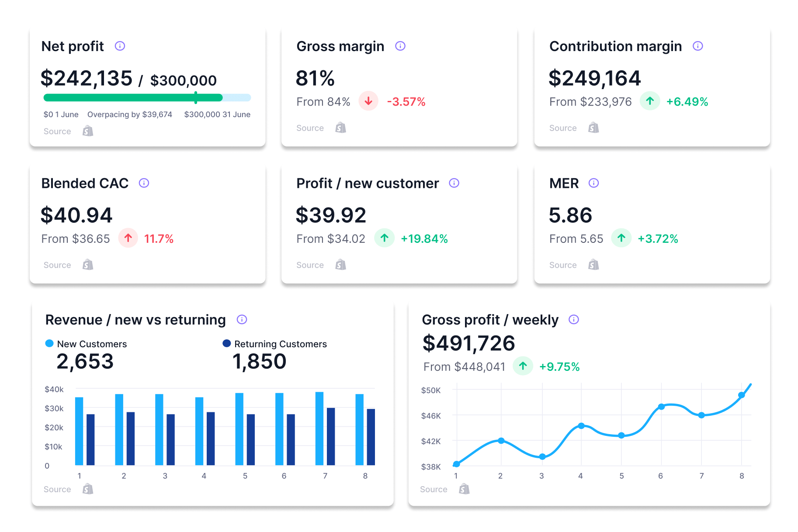Click '$300,000 31 June' end label

click(x=217, y=114)
